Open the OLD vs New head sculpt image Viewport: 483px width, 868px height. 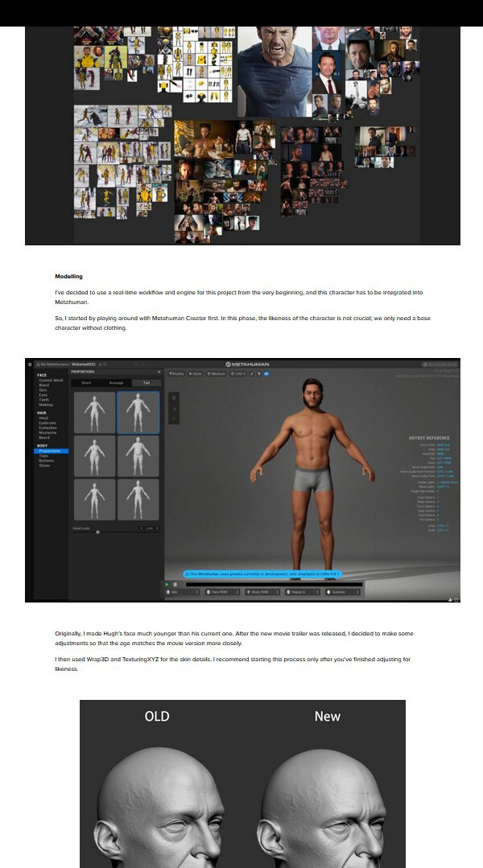pyautogui.click(x=242, y=784)
